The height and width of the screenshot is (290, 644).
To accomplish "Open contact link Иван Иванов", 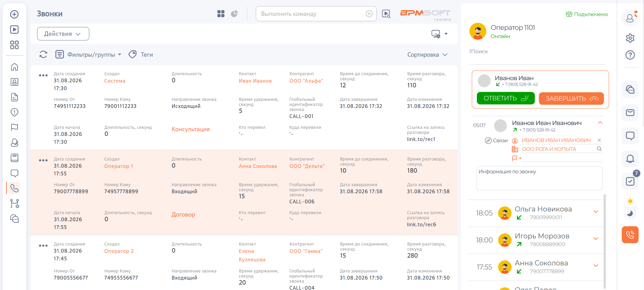I will tap(255, 81).
